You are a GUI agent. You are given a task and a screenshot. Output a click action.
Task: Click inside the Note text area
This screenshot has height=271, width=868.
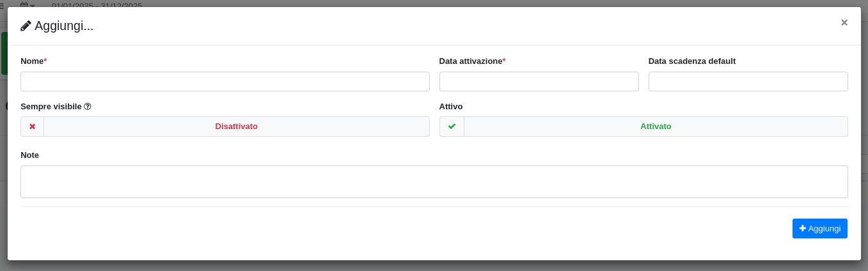tap(434, 182)
